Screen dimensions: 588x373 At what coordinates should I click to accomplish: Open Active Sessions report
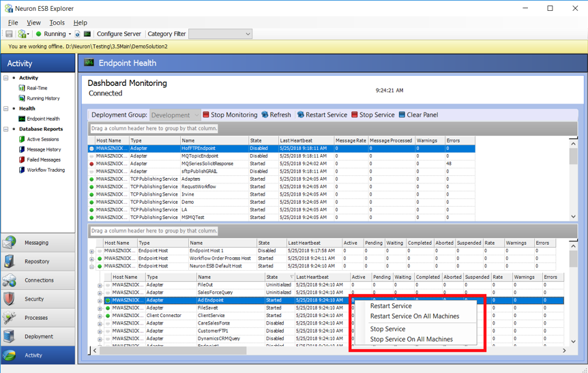pos(43,139)
